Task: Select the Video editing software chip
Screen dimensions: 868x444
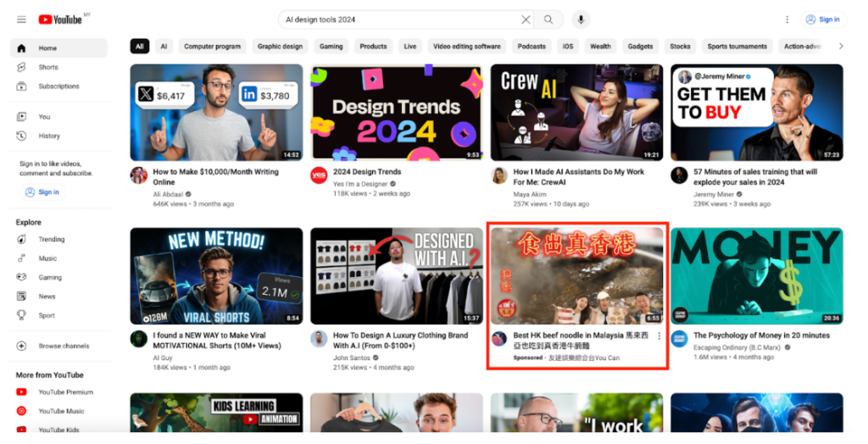Action: [x=467, y=47]
